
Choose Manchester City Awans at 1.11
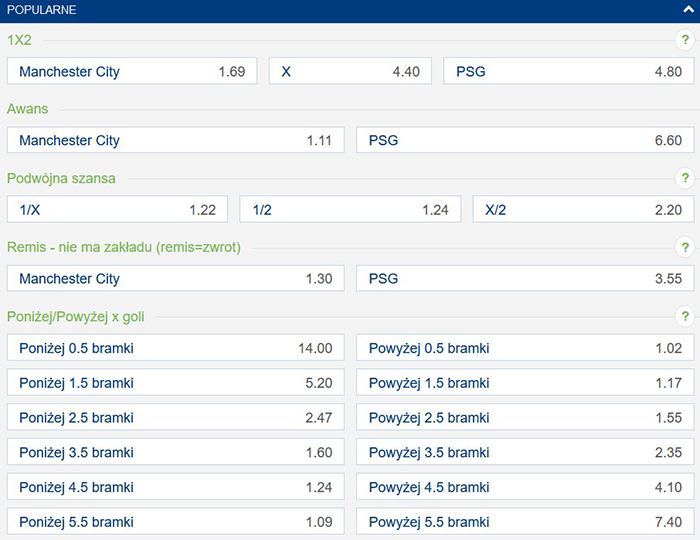[175, 141]
